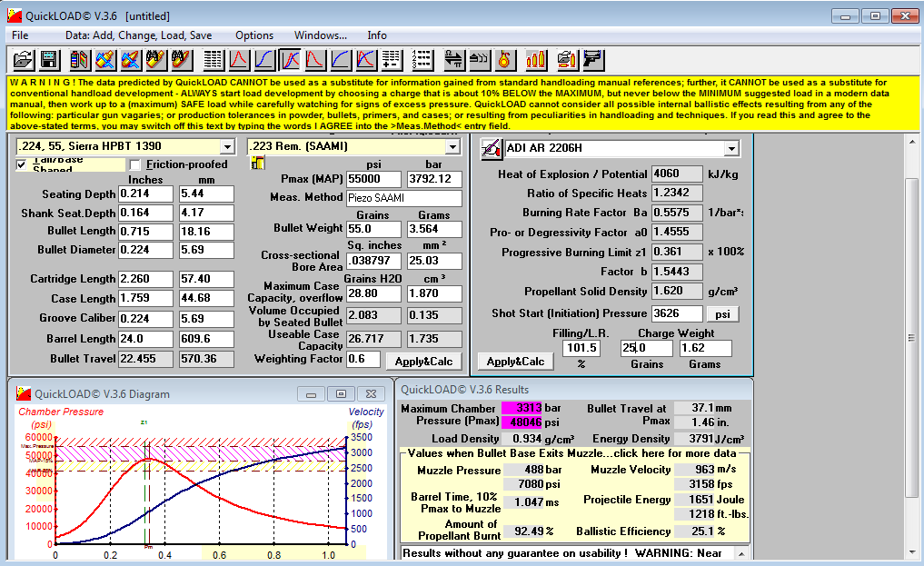Click the main panel scrollbar down arrow
The image size is (924, 566).
pyautogui.click(x=911, y=552)
